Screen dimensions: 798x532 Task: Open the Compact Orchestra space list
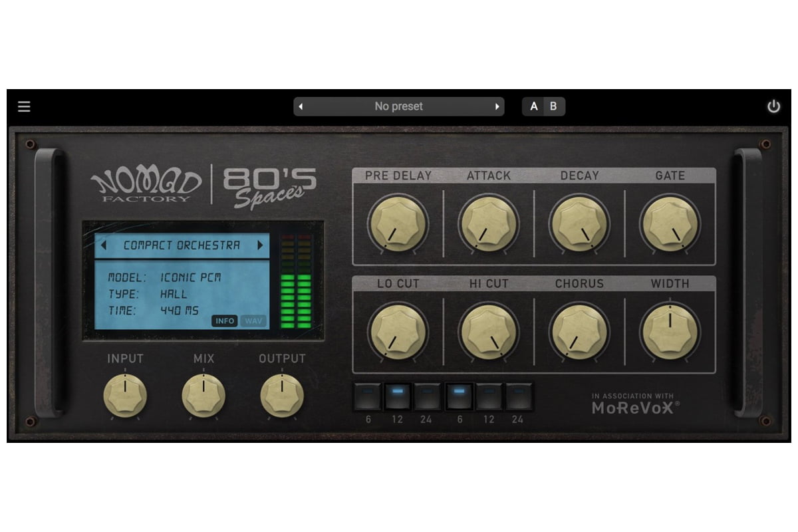tap(182, 245)
